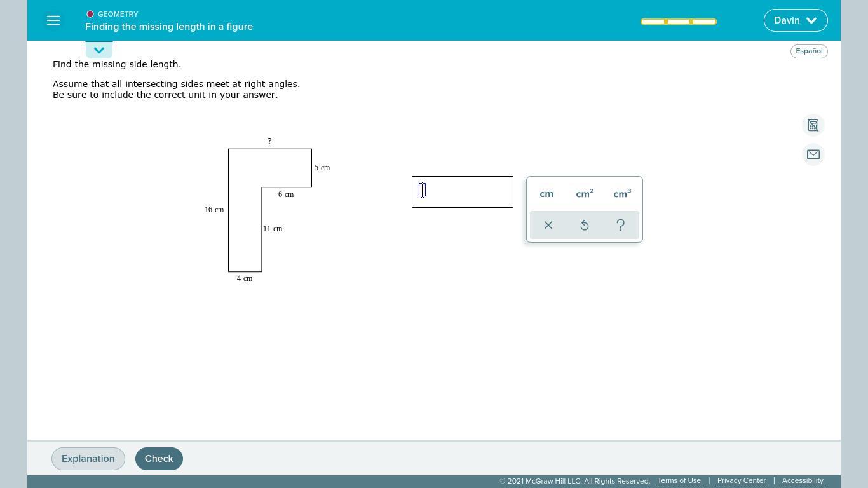Insert the cm unit
Screen dimensions: 868x488
coord(546,194)
